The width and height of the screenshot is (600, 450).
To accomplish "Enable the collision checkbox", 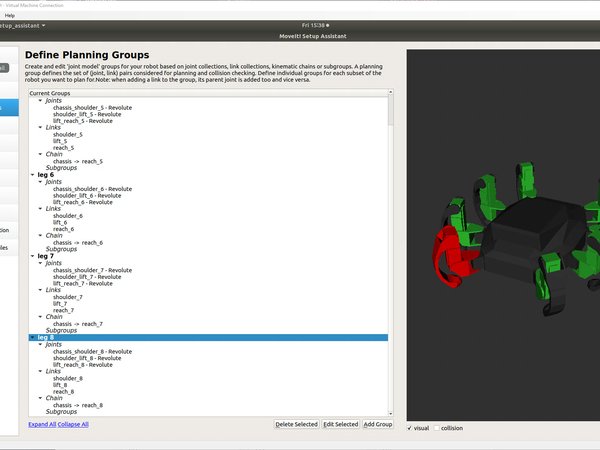I will (436, 428).
